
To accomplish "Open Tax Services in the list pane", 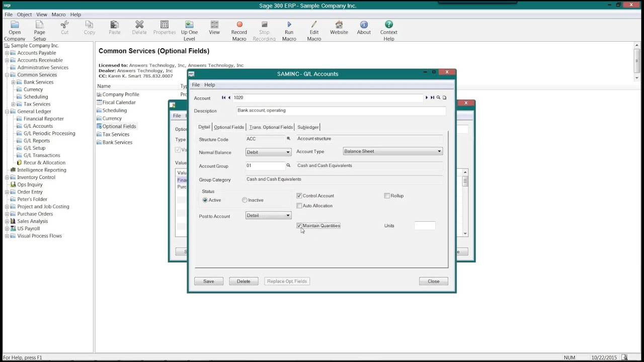I will tap(113, 134).
